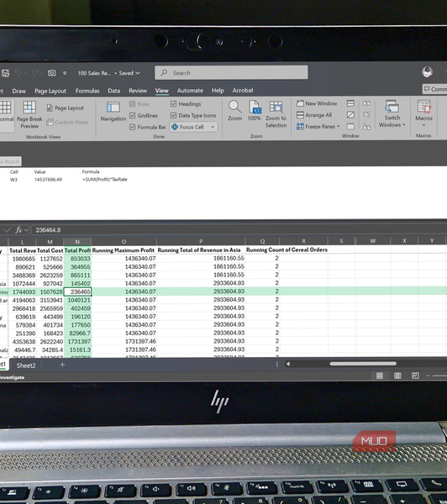Select the cell containing 1861160.55 in first row
The image size is (447, 504).
pos(201,258)
